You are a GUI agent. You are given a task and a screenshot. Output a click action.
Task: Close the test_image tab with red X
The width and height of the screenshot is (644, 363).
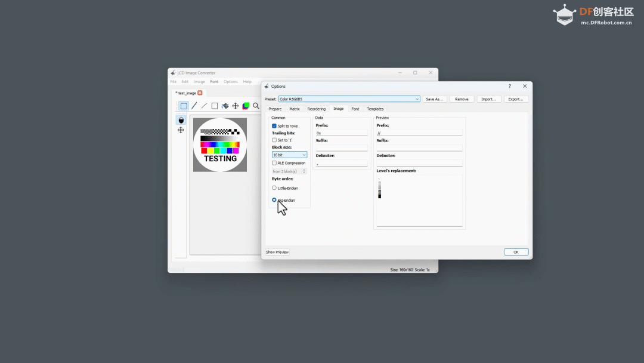pos(200,93)
